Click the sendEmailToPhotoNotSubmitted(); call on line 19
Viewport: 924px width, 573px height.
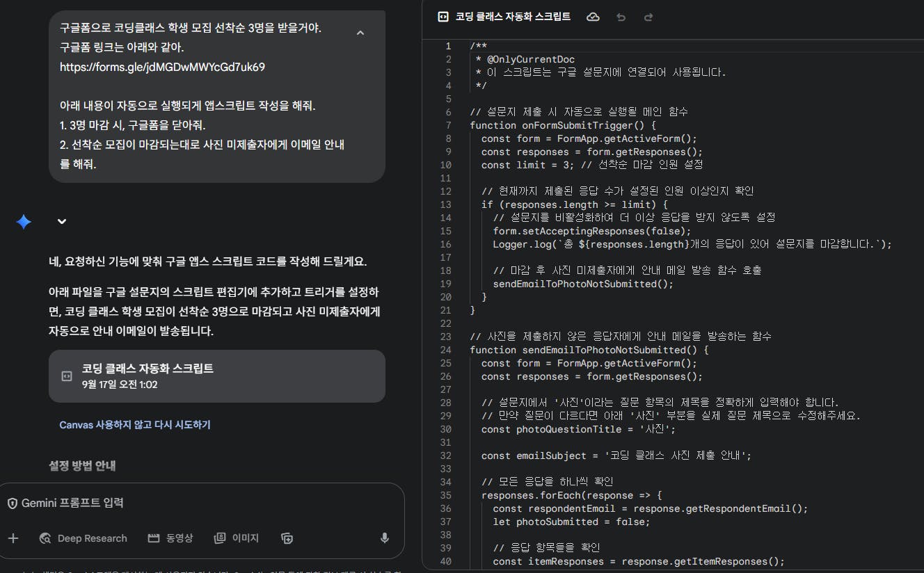click(x=584, y=284)
